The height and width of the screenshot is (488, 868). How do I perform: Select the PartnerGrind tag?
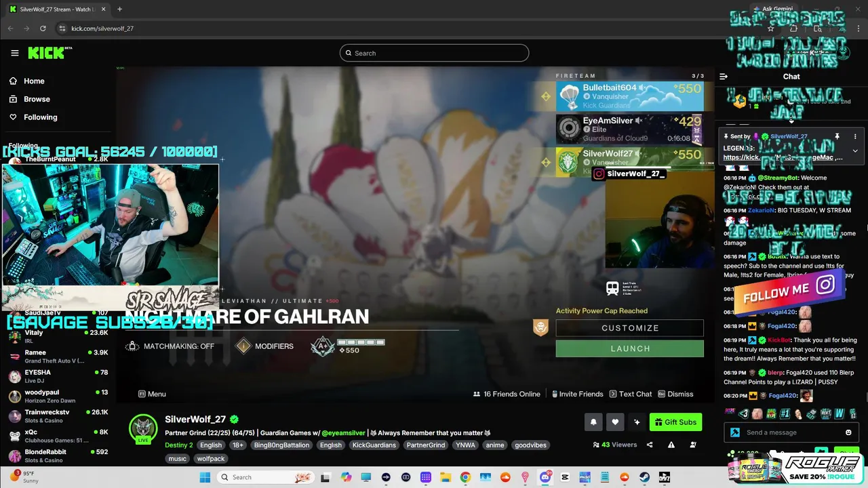point(426,445)
